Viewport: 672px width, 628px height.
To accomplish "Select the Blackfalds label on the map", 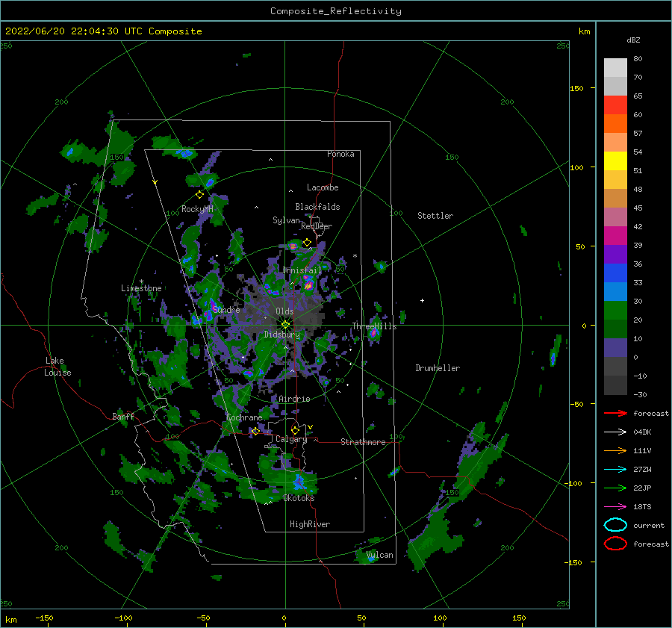I will [317, 207].
